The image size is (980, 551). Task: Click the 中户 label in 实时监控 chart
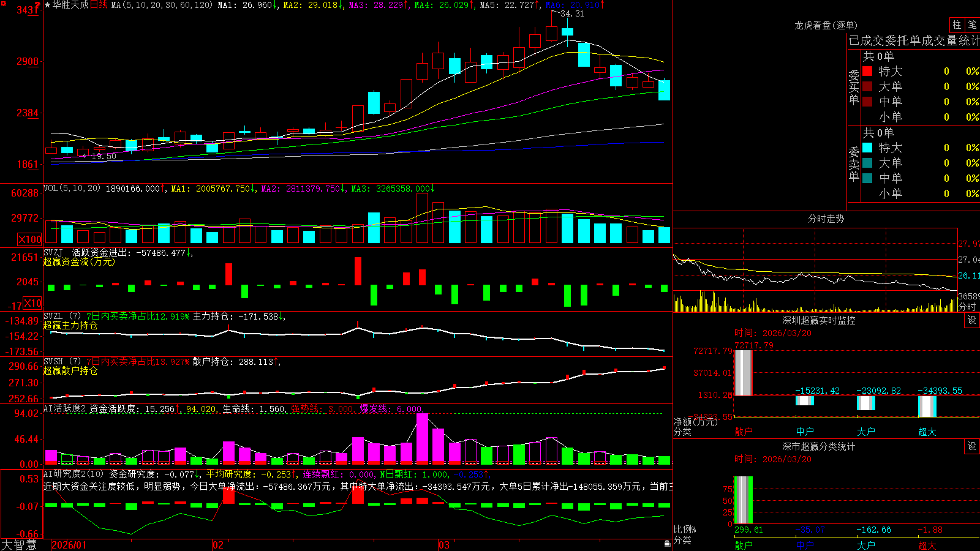[x=805, y=432]
